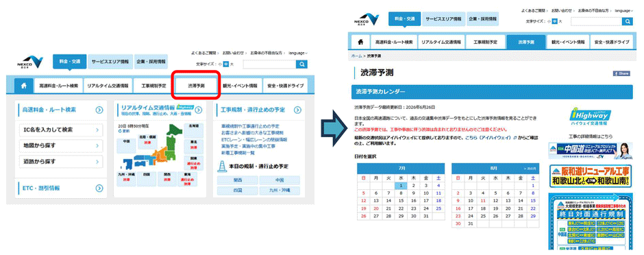
Task: Open サービスエリア情報 tab in left screenshot
Action: coord(110,62)
